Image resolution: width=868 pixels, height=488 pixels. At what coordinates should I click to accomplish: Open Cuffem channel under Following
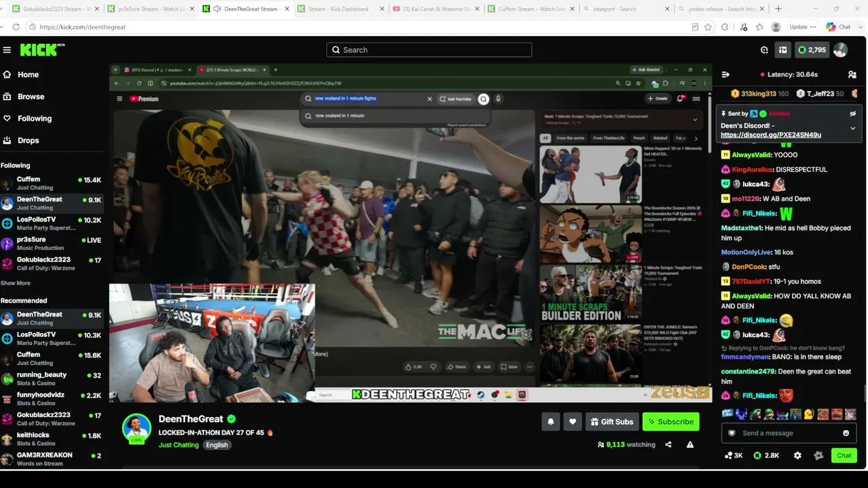coord(52,183)
